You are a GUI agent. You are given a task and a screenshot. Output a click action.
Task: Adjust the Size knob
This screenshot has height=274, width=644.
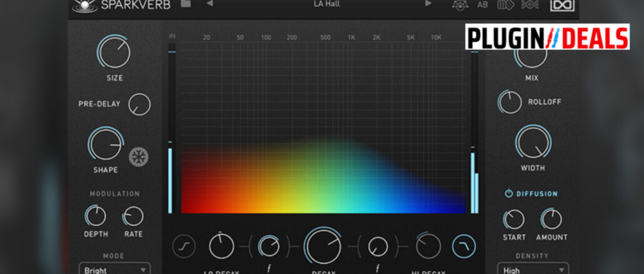click(114, 52)
